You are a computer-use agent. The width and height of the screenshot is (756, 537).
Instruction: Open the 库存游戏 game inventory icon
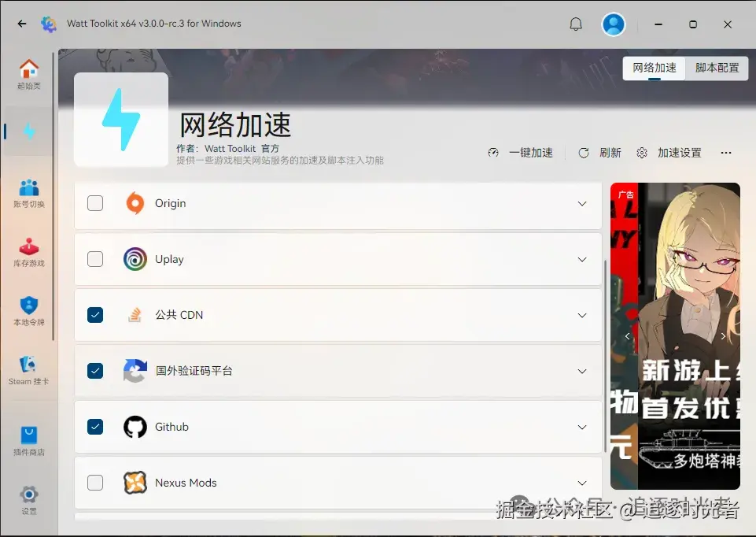29,248
